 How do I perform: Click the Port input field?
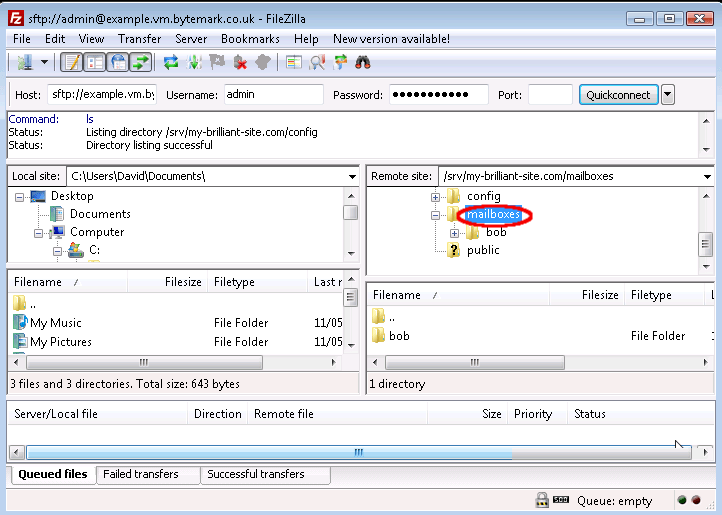[550, 94]
